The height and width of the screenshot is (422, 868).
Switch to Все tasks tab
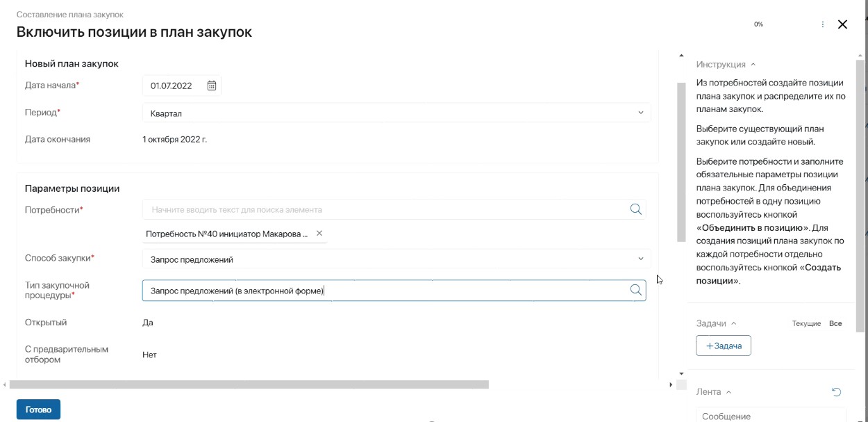pos(835,324)
